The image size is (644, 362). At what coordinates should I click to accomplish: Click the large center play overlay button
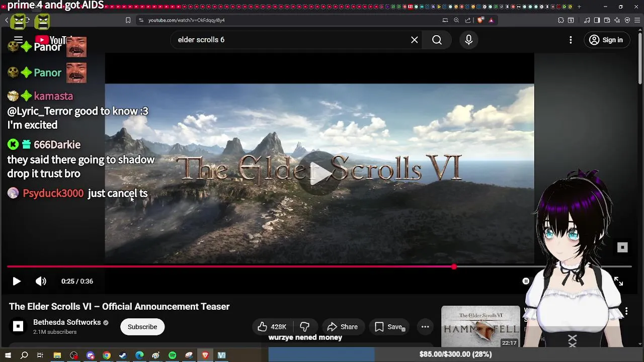319,173
